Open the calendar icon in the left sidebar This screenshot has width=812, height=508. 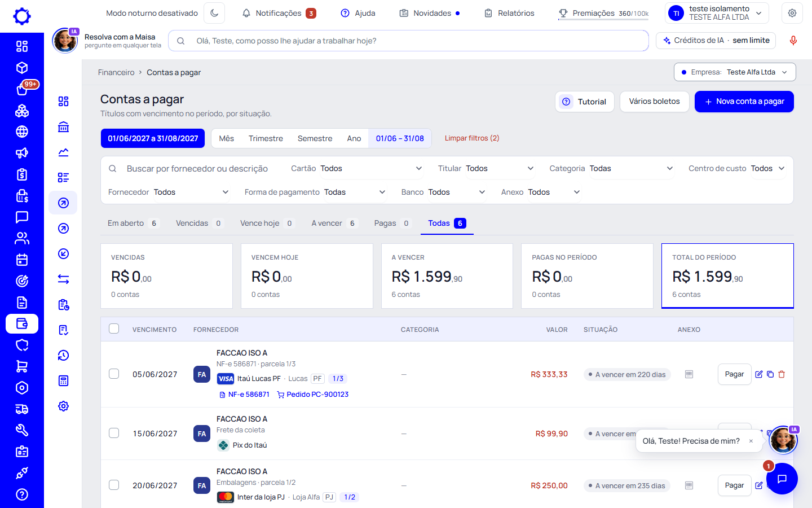tap(22, 260)
